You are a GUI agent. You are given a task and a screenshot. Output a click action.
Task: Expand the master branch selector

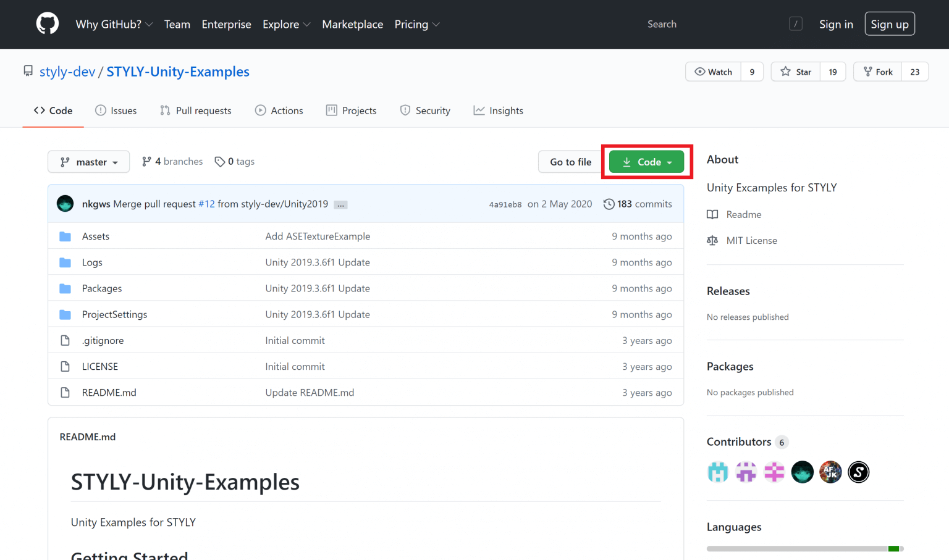[88, 161]
